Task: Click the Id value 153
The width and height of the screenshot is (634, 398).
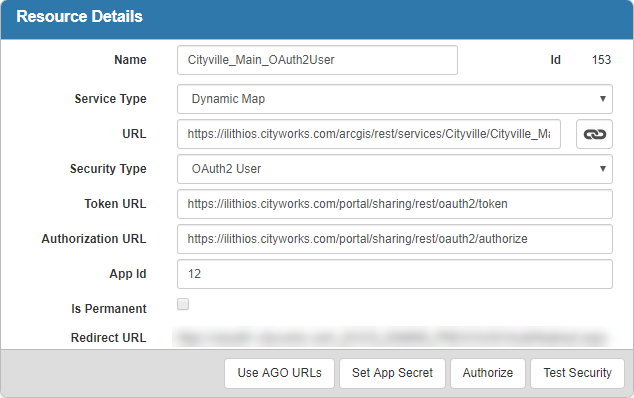Action: tap(601, 60)
